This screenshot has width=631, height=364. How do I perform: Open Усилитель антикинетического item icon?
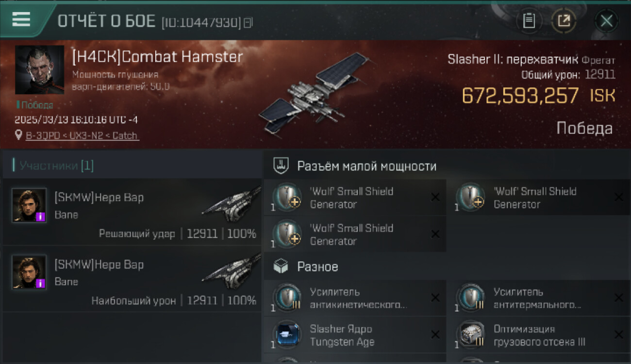tap(287, 298)
